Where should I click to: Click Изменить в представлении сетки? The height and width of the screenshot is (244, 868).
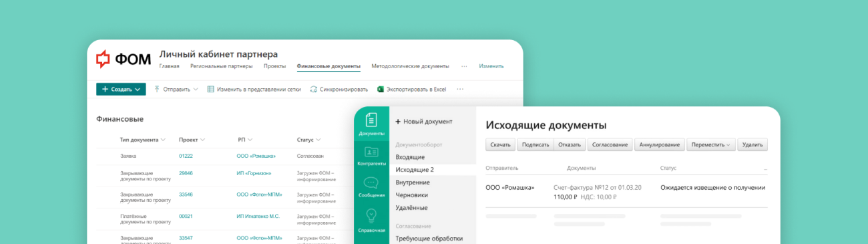pyautogui.click(x=254, y=89)
